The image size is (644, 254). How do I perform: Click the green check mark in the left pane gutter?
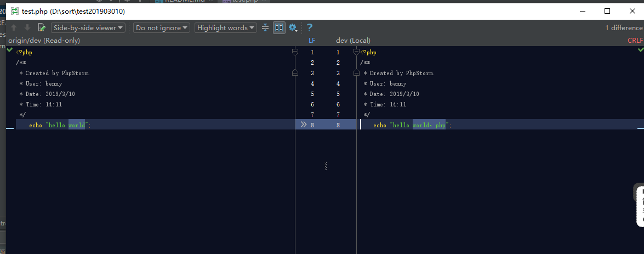(x=9, y=49)
